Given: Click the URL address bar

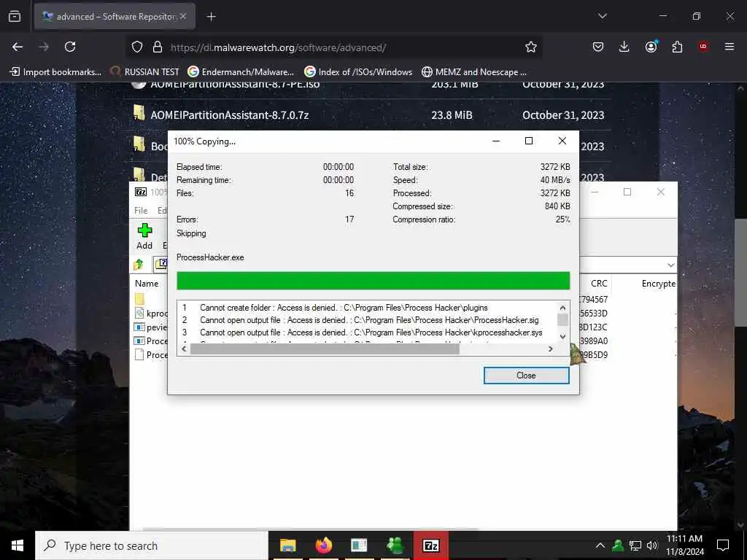Looking at the screenshot, I should [333, 47].
